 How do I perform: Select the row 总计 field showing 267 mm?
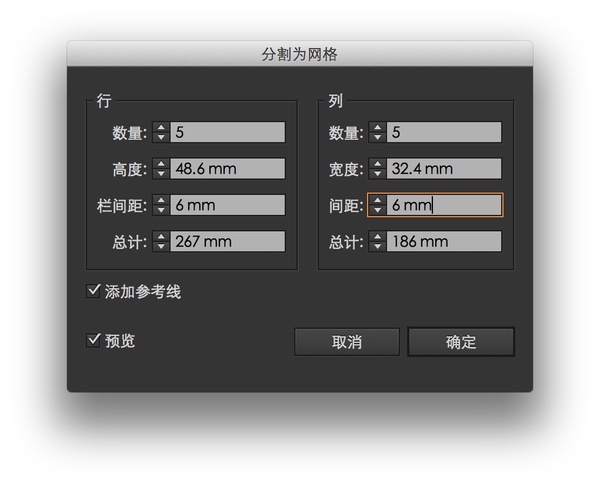pyautogui.click(x=228, y=241)
